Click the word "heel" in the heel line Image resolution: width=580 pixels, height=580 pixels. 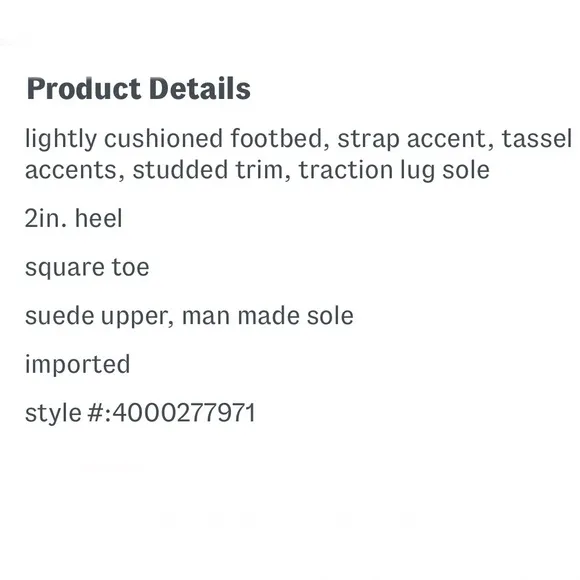(99, 218)
